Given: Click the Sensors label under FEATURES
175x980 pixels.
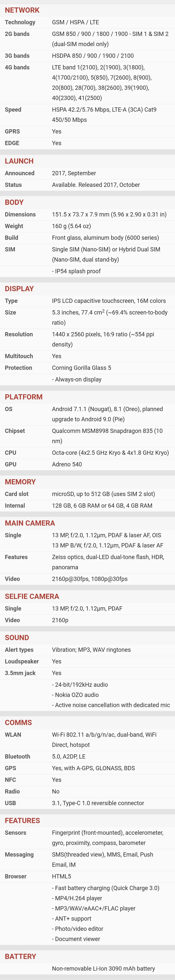Looking at the screenshot, I should tap(16, 833).
